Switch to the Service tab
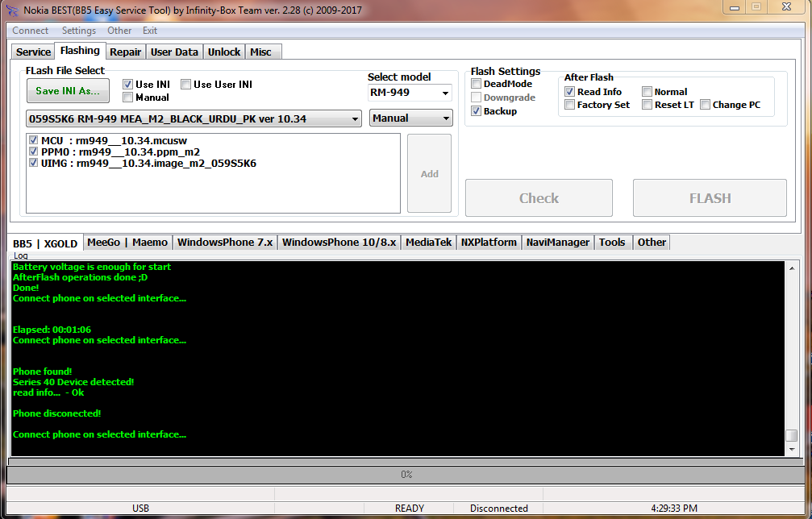Image resolution: width=812 pixels, height=519 pixels. pyautogui.click(x=33, y=52)
